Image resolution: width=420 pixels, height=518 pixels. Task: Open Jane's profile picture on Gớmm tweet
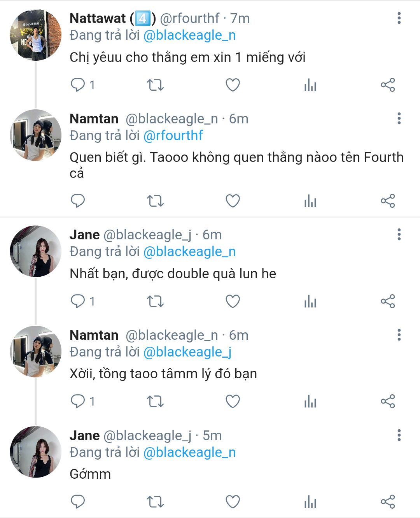36,451
